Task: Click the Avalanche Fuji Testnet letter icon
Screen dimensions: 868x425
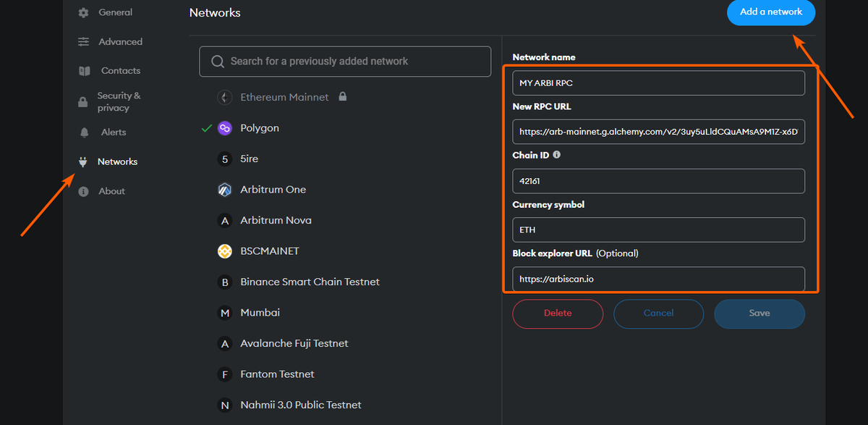Action: point(225,343)
